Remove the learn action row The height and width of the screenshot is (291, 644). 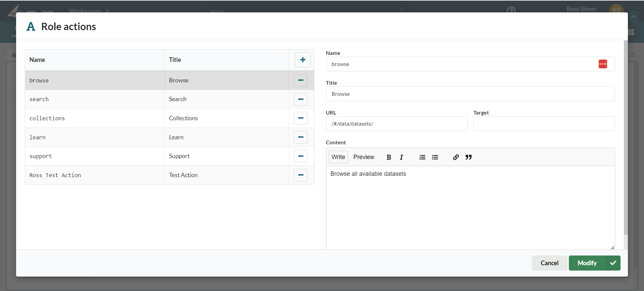[x=301, y=137]
